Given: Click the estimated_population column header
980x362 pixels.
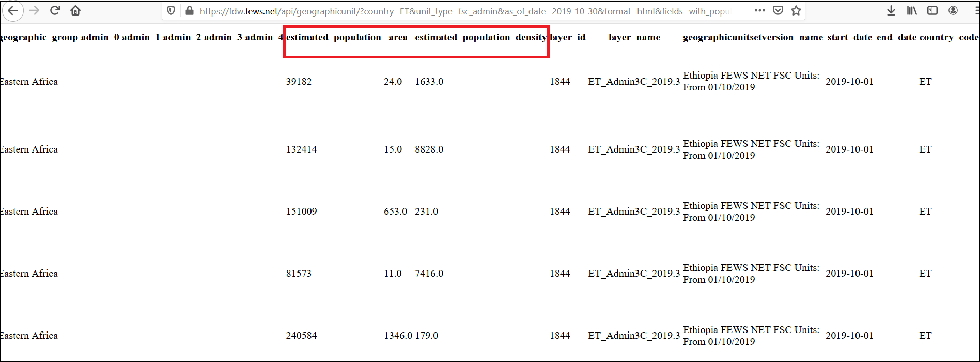Looking at the screenshot, I should pos(333,37).
